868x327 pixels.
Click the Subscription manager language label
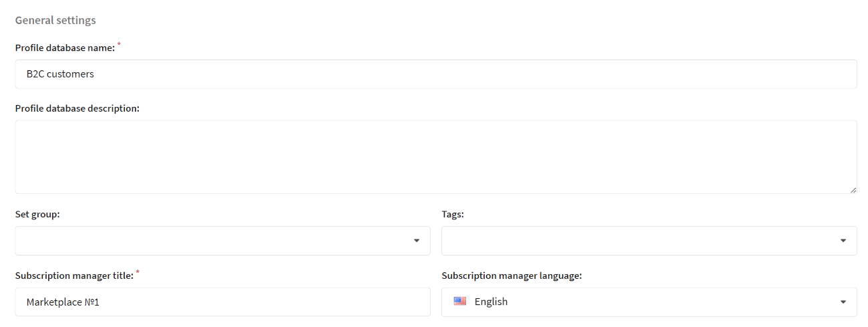click(x=511, y=276)
